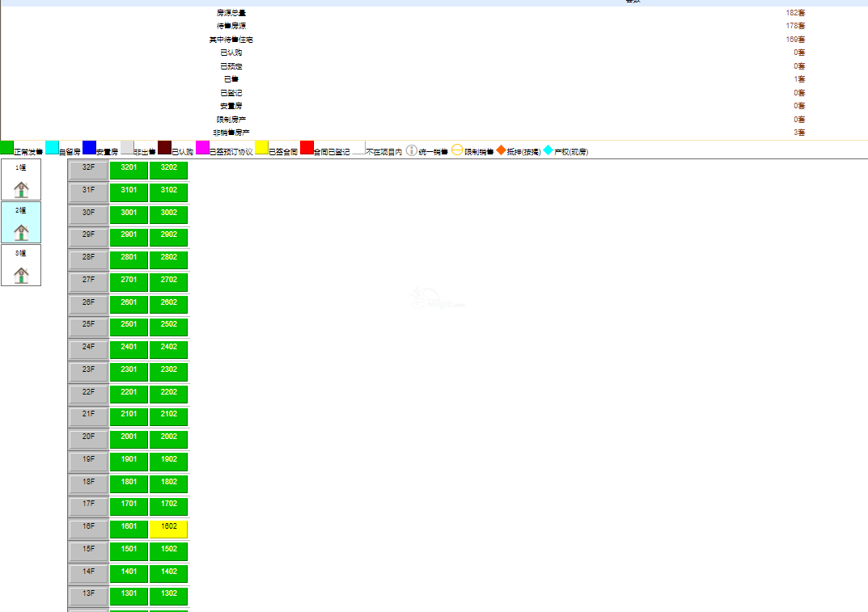Select unit 3002
Viewport: 868px width, 612px height.
(169, 215)
